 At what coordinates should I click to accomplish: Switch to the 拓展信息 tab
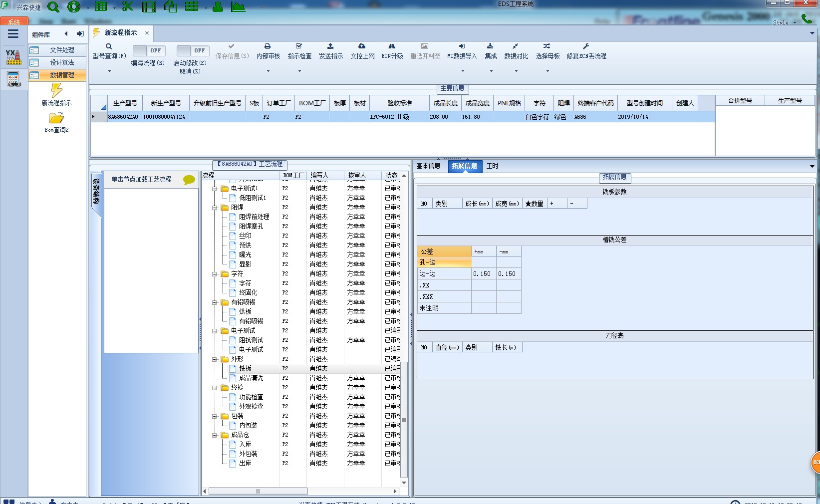pos(464,166)
